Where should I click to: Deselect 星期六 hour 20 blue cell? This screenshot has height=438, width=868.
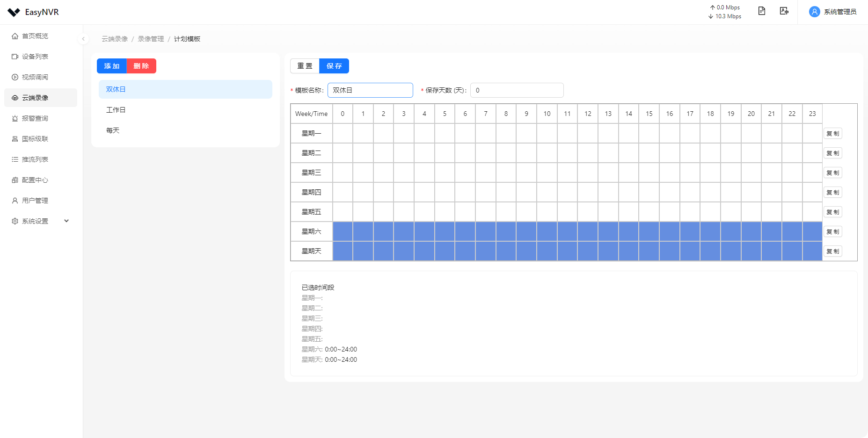coord(751,231)
